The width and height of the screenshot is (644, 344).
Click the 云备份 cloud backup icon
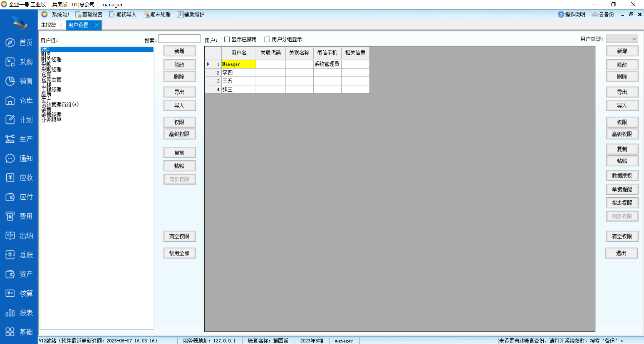pyautogui.click(x=595, y=14)
